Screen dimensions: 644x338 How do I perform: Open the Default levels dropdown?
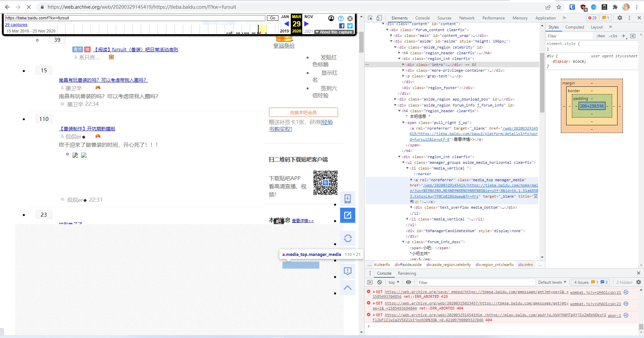click(x=552, y=282)
